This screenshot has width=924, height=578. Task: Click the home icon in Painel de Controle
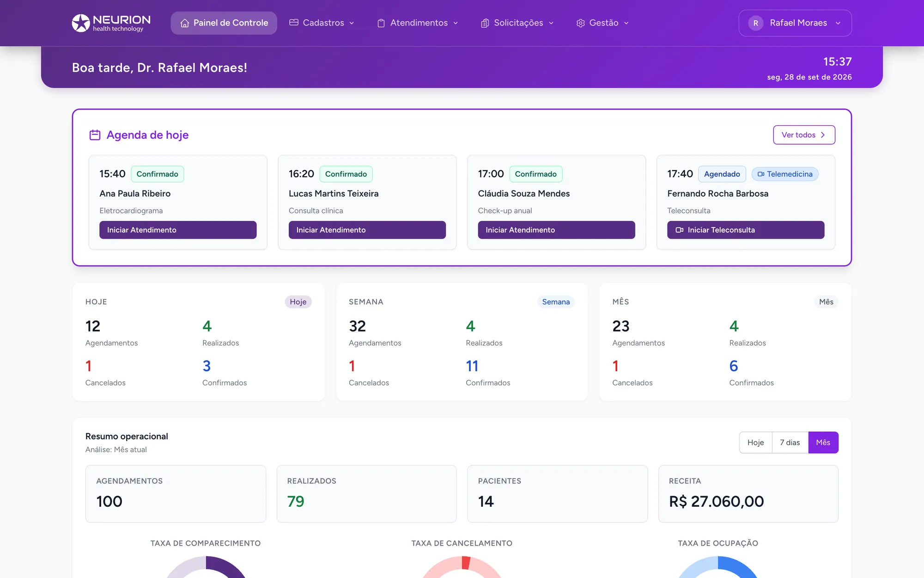tap(185, 23)
